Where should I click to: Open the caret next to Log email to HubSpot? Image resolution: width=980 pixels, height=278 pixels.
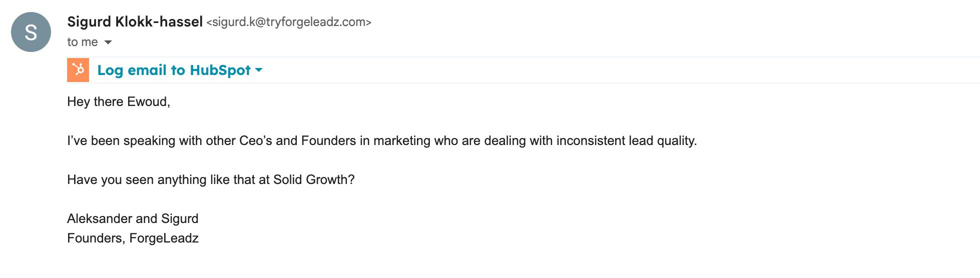click(259, 70)
